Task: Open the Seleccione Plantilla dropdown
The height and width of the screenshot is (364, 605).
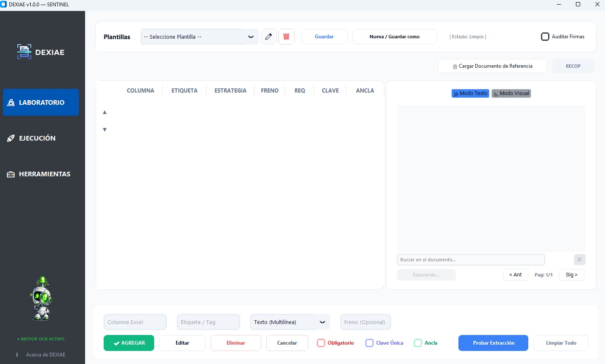Action: coord(199,37)
